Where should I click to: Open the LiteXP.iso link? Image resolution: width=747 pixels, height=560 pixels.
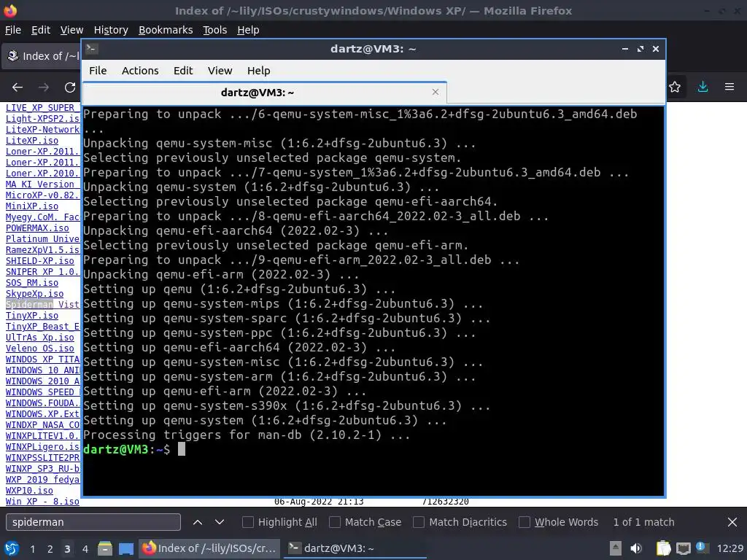pos(32,141)
